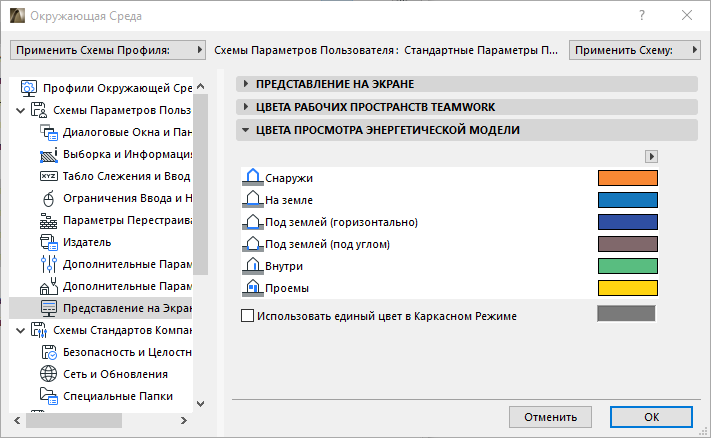The image size is (711, 438).
Task: Click the small arrow button above swatches
Action: (651, 156)
